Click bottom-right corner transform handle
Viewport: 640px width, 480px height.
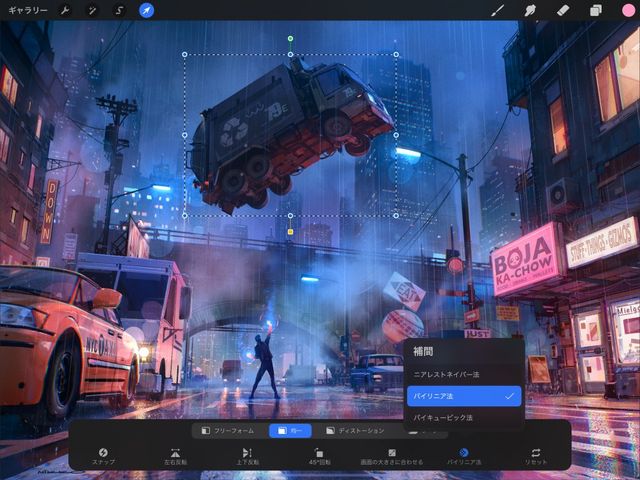pyautogui.click(x=396, y=216)
